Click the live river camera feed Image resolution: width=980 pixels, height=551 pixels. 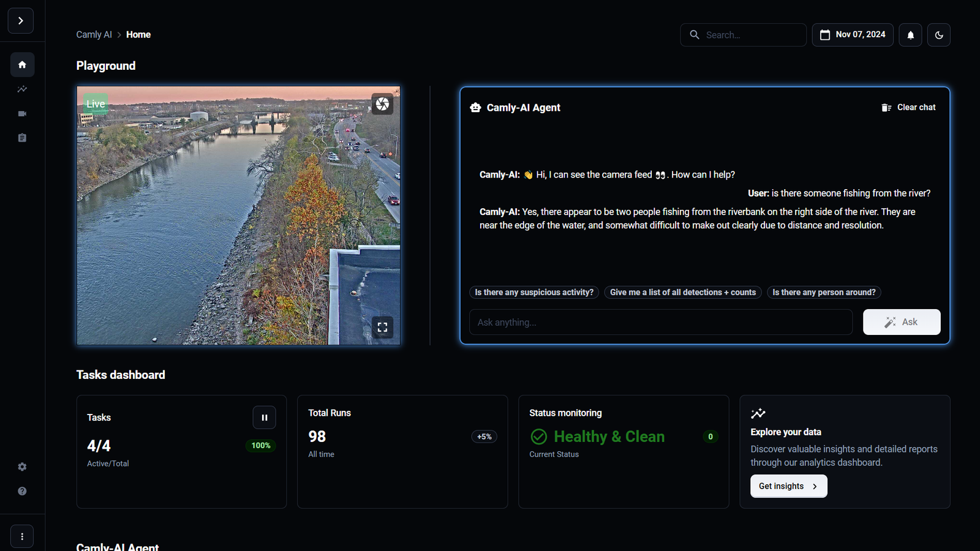[238, 216]
